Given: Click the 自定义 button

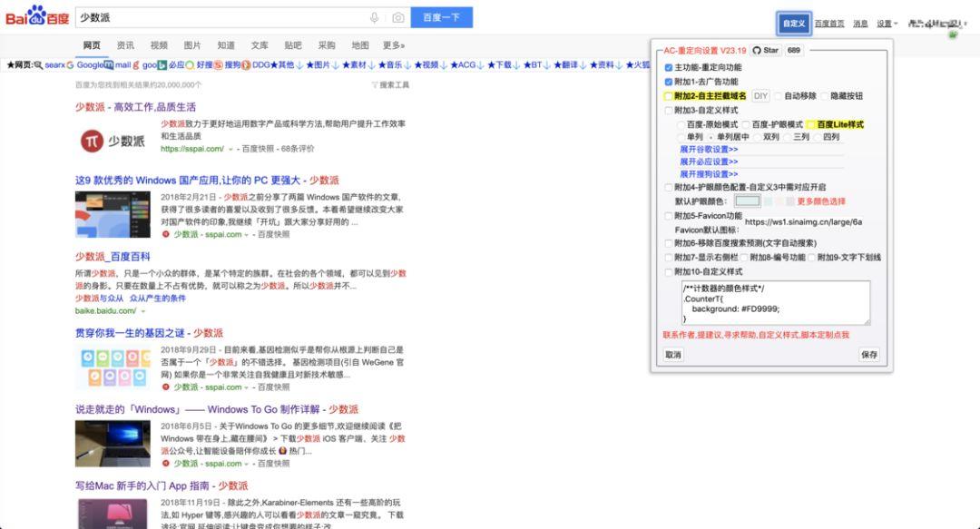Looking at the screenshot, I should pyautogui.click(x=794, y=24).
